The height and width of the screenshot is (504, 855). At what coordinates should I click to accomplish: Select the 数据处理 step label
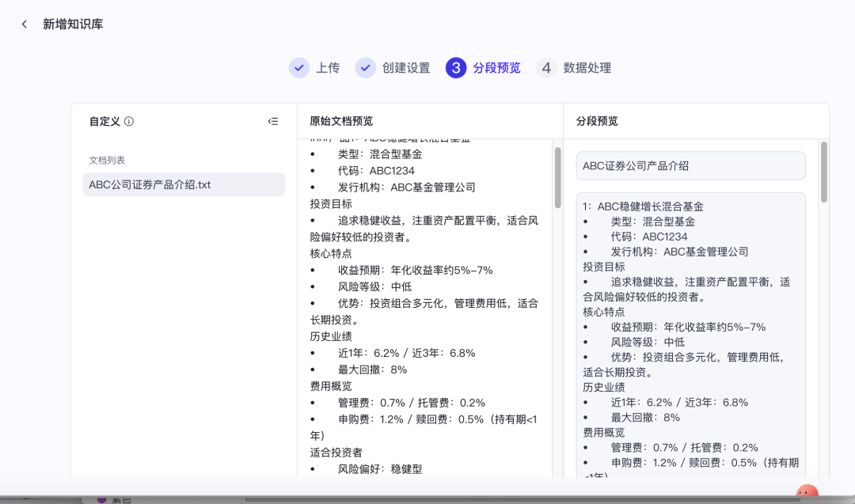(x=587, y=68)
